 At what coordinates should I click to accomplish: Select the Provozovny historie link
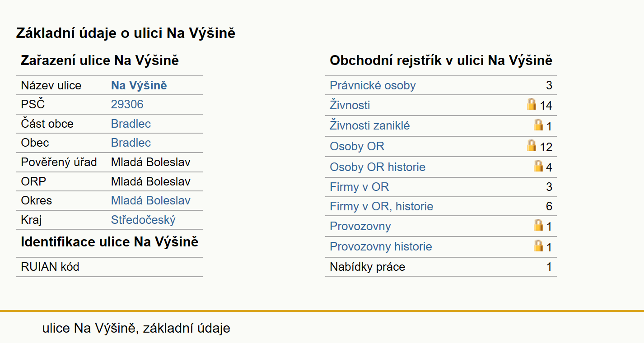[x=381, y=246]
